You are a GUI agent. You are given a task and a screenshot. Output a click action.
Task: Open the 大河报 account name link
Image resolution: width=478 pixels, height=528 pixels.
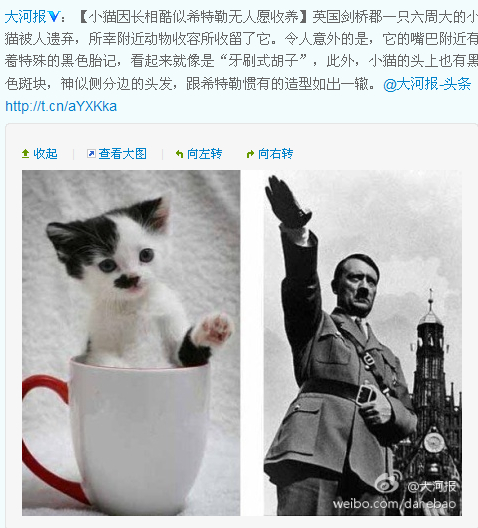pos(26,16)
